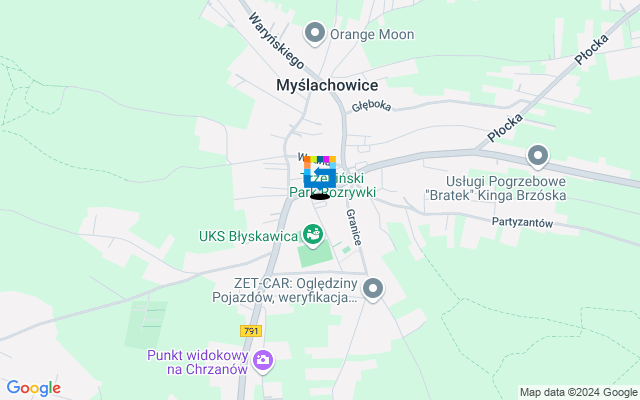Click the Trzebiński Park Rozrywki label
Image resolution: width=640 pixels, height=400 pixels.
[332, 185]
